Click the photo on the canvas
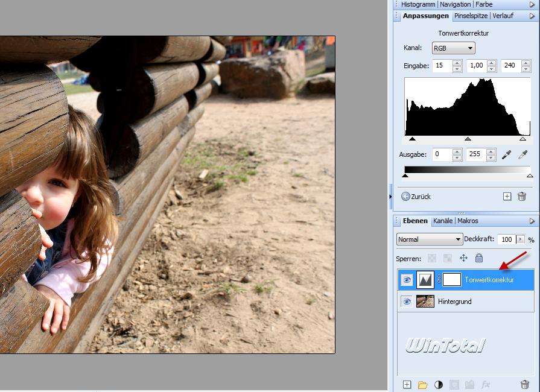 (x=167, y=194)
